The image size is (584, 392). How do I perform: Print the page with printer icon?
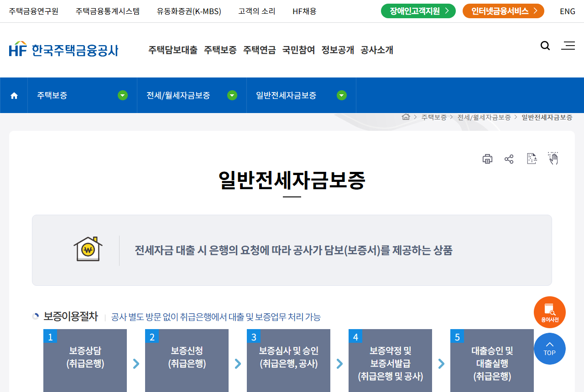(x=488, y=159)
